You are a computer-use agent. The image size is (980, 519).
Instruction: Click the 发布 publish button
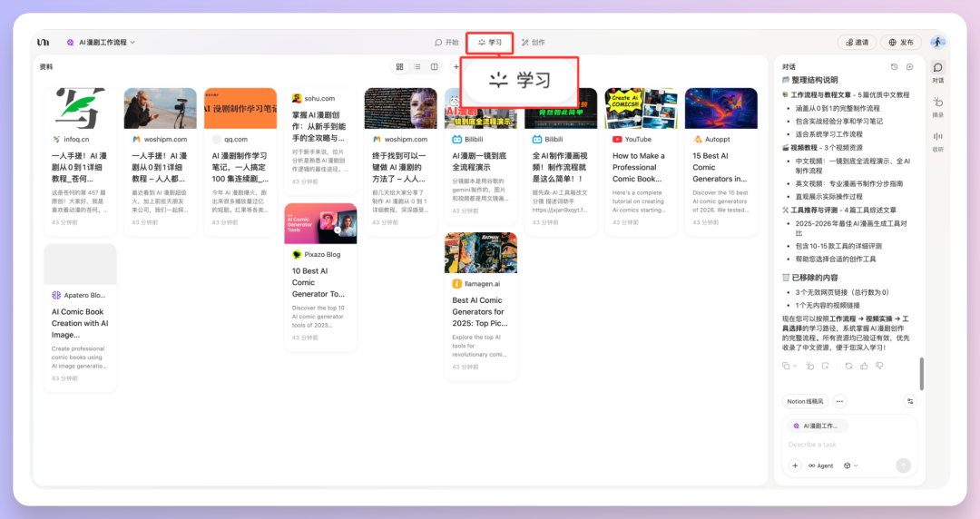pyautogui.click(x=901, y=43)
